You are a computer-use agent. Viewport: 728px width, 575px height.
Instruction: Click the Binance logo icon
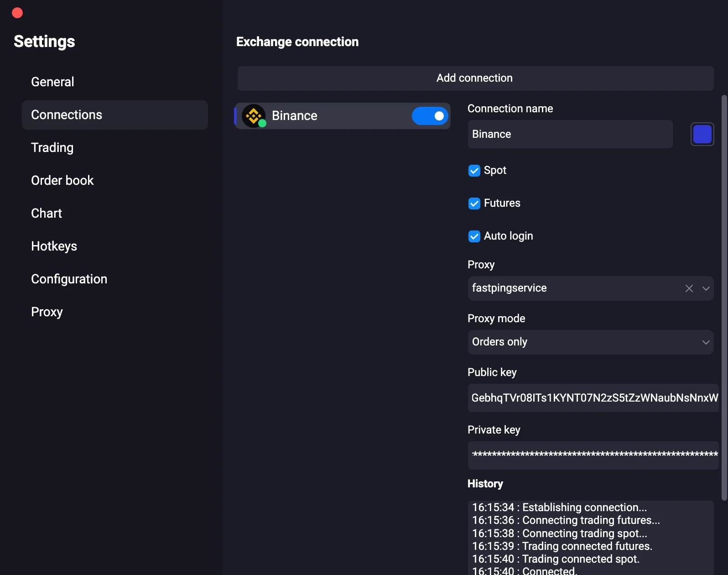tap(254, 116)
